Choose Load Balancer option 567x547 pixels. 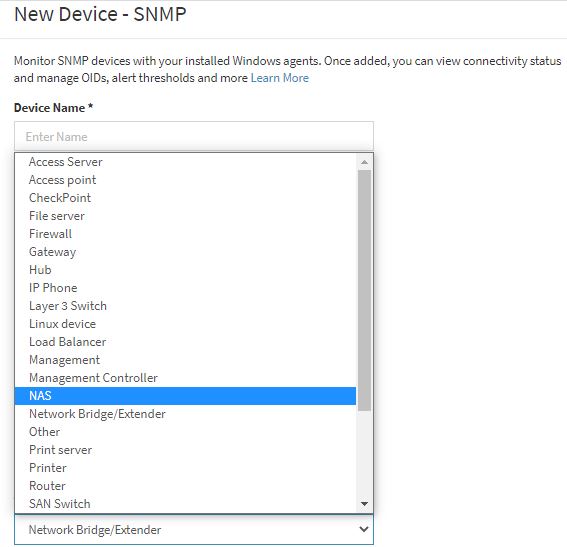point(186,342)
